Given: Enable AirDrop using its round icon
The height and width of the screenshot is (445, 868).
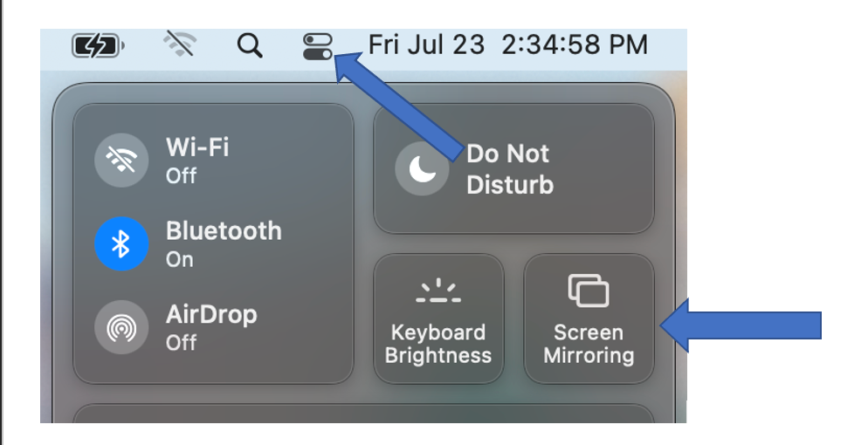Looking at the screenshot, I should [121, 327].
